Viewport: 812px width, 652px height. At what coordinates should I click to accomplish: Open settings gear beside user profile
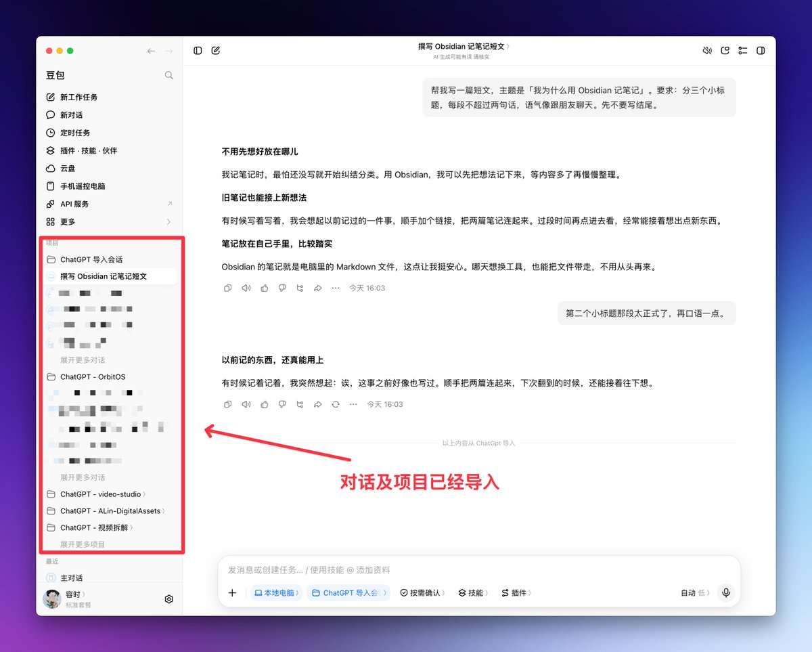coord(169,599)
